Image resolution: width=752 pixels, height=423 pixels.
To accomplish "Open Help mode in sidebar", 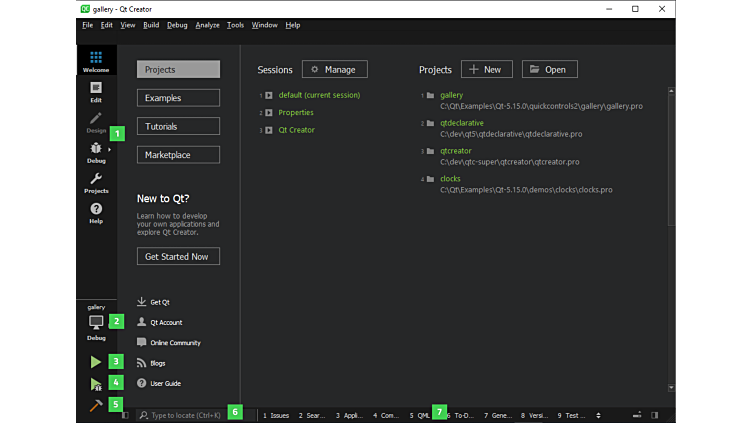I will coord(96,212).
